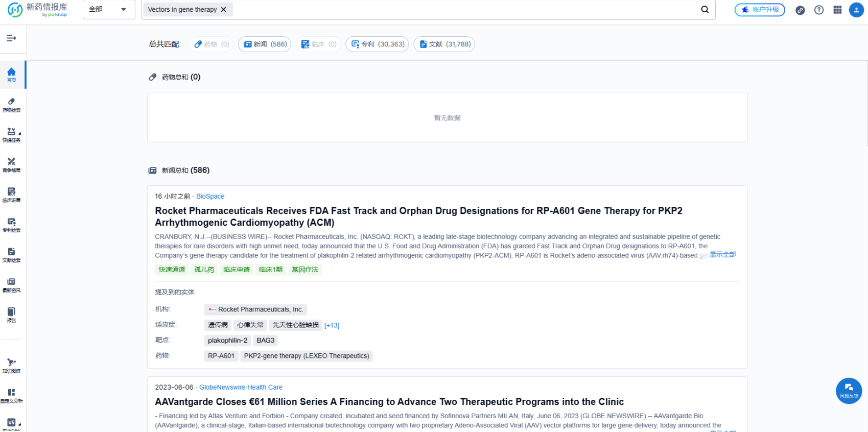Remove the 'Vectors in gene therapy' search tag
The image size is (868, 432).
(x=224, y=10)
